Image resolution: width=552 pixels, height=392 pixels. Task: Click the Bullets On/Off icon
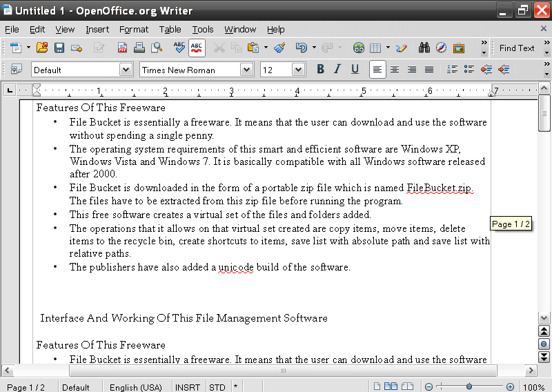click(x=469, y=70)
